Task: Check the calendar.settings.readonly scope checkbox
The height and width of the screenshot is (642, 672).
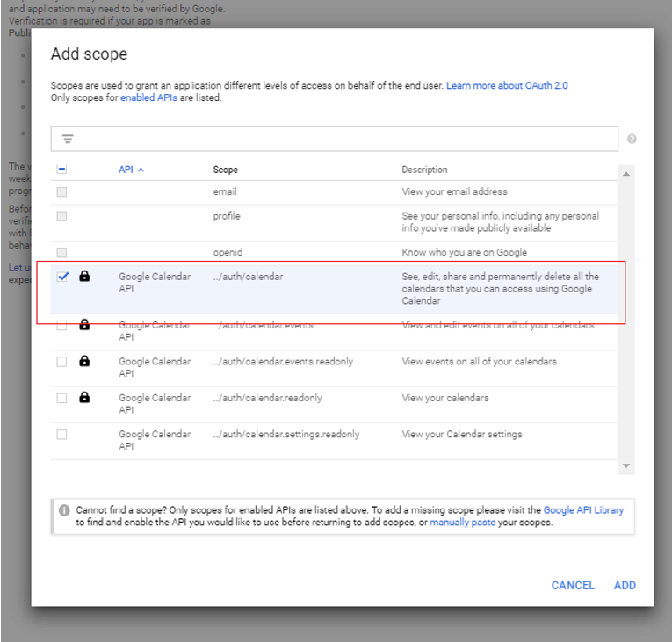Action: (61, 435)
